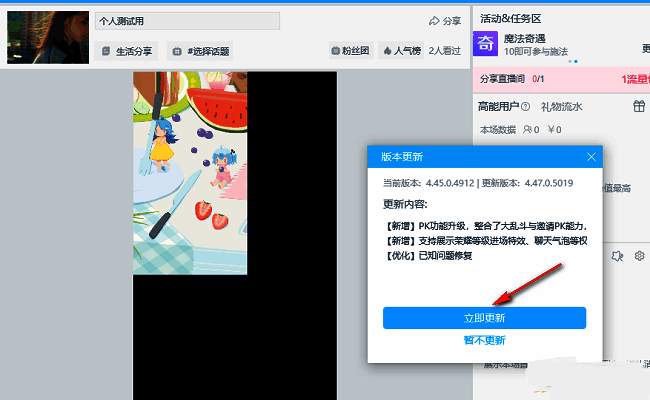650x400 pixels.
Task: Click the ¥0 earnings value
Action: click(554, 130)
